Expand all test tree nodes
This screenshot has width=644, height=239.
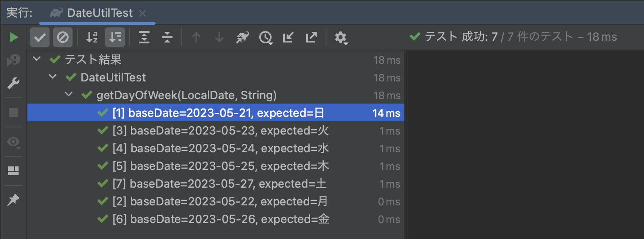point(144,38)
